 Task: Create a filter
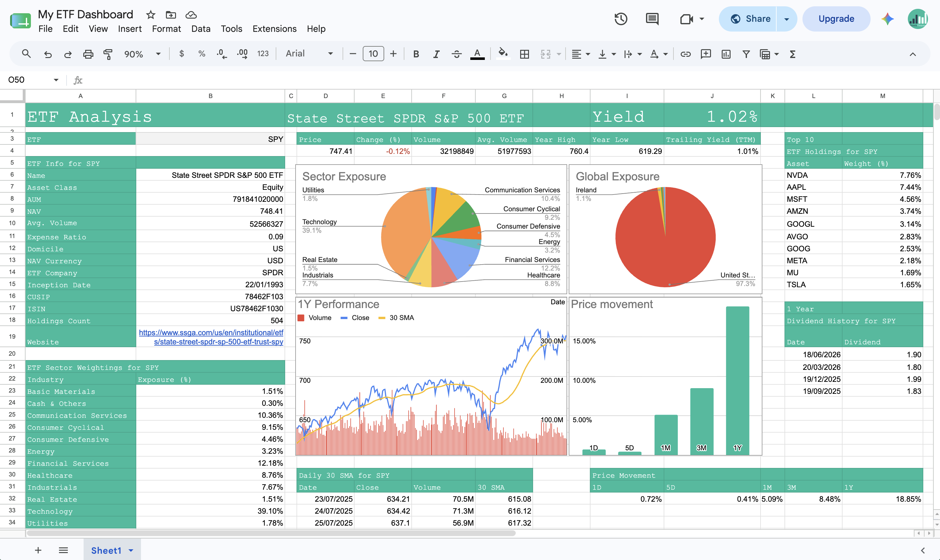pyautogui.click(x=746, y=54)
